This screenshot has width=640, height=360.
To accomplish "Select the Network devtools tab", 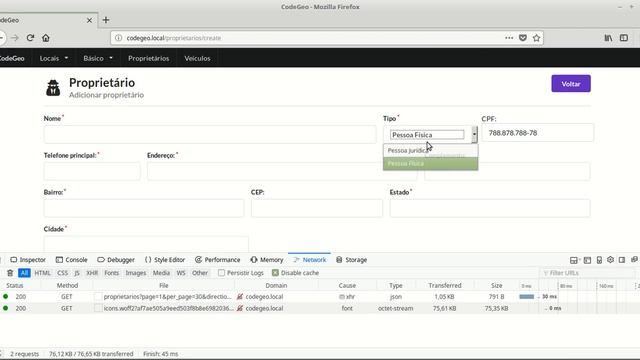I will tap(309, 260).
